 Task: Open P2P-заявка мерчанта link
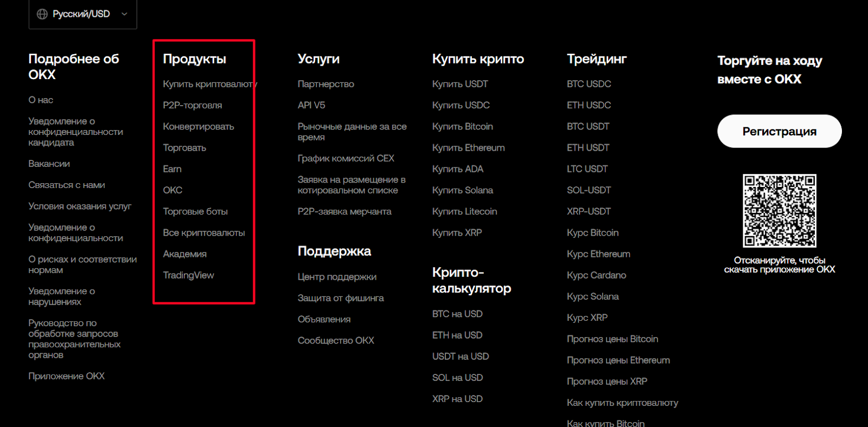click(344, 211)
